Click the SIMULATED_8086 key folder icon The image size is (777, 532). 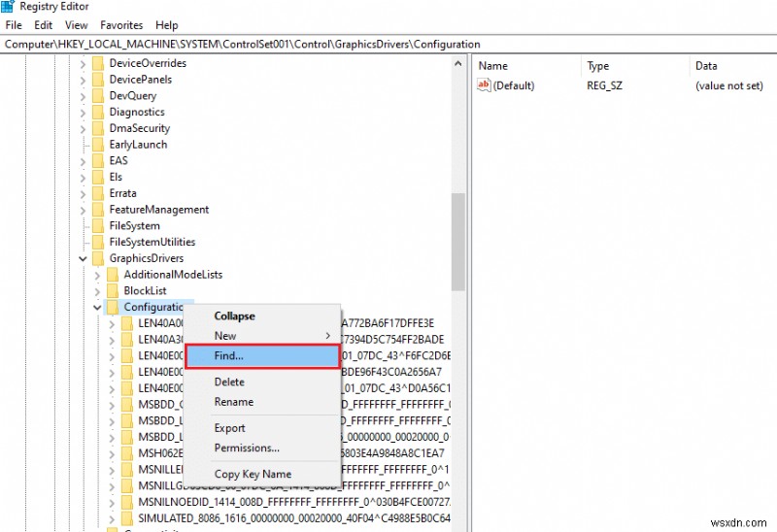(127, 518)
